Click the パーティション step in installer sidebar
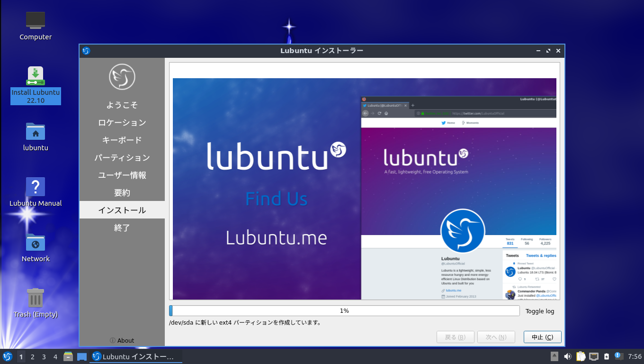This screenshot has height=364, width=644. (122, 157)
